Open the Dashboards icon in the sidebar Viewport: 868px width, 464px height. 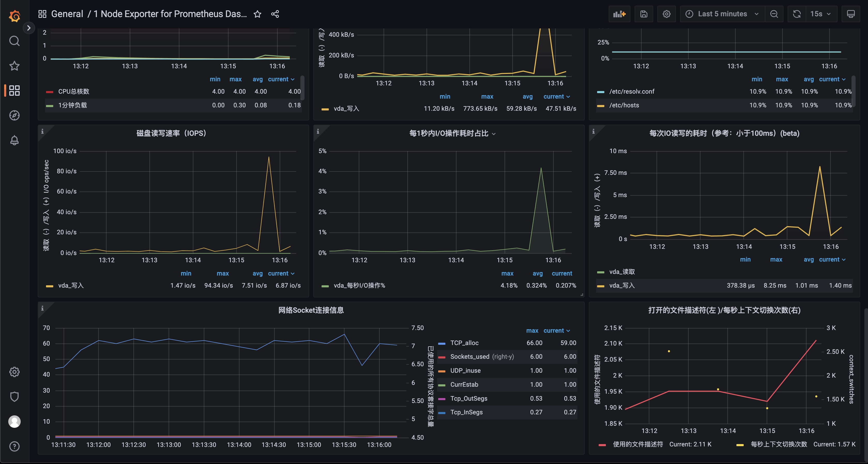point(14,90)
